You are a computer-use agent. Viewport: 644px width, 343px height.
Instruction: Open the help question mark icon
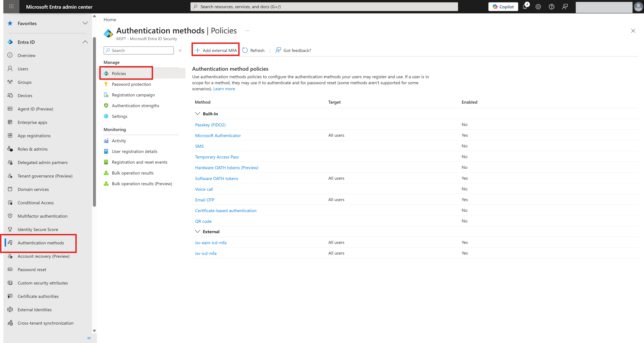(x=551, y=7)
